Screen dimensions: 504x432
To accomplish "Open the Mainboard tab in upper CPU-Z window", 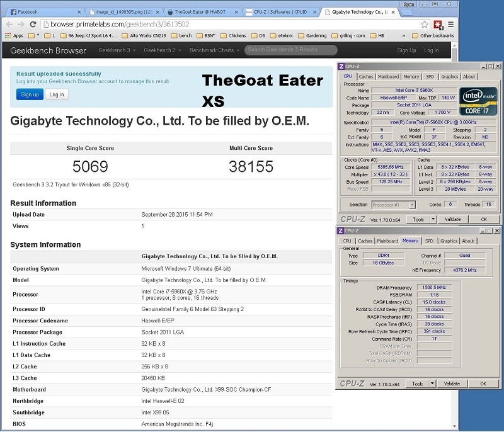I will pos(388,76).
